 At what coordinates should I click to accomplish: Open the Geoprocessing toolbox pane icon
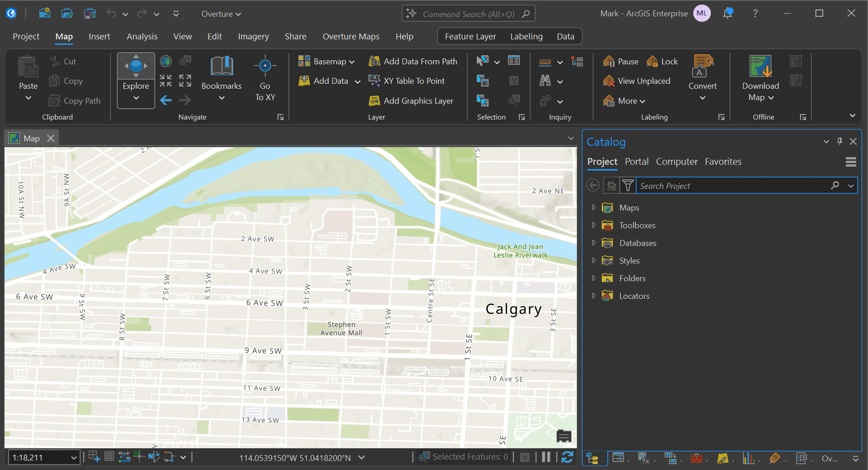pos(696,458)
